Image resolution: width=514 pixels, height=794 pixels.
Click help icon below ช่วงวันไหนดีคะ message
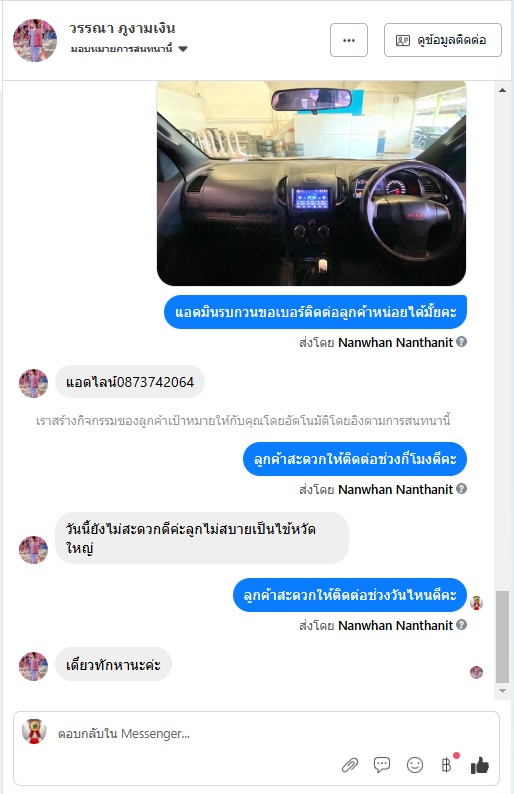point(461,624)
